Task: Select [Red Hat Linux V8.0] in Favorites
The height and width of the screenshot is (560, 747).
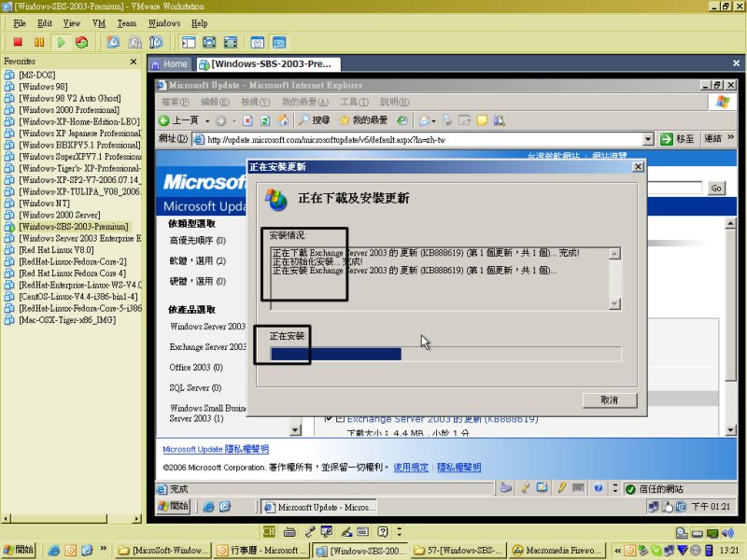Action: pyautogui.click(x=56, y=250)
